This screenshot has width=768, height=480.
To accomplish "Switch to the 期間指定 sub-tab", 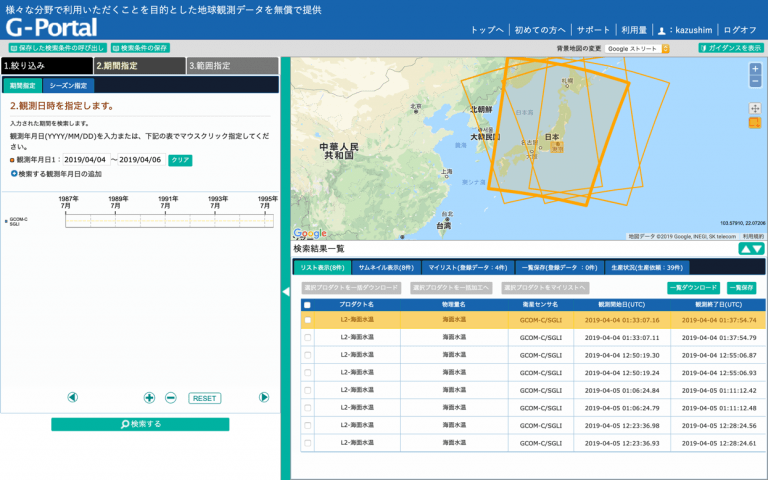I will [23, 85].
